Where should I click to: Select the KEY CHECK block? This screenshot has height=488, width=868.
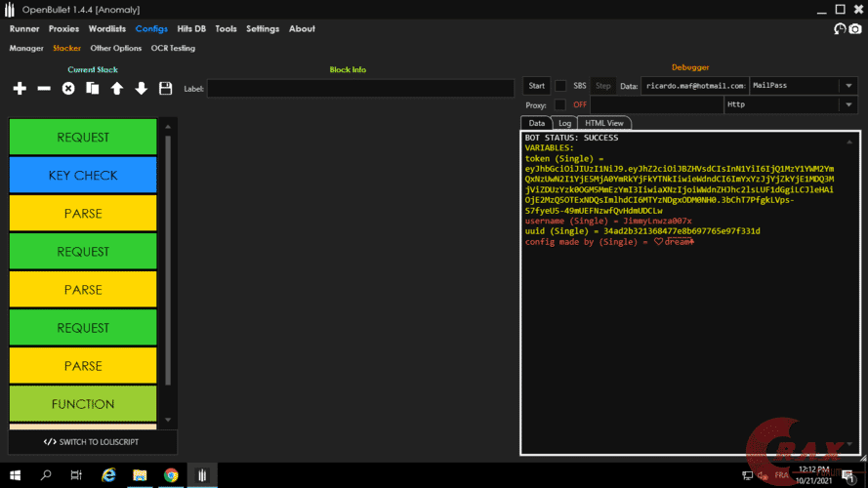[83, 176]
